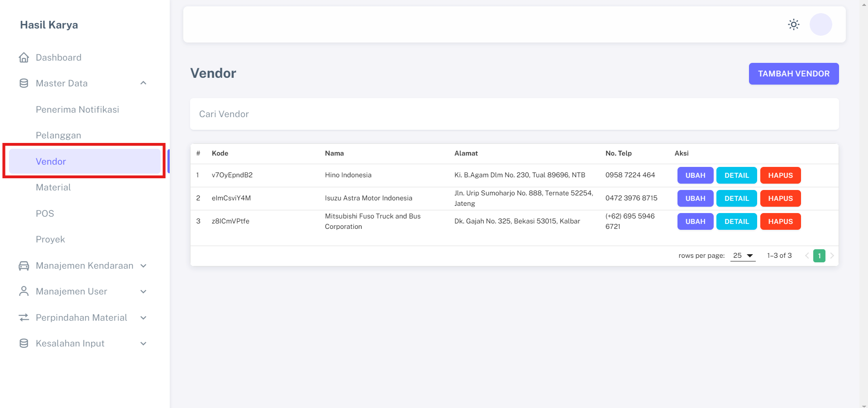Focus the Cari Vendor search field
868x408 pixels.
click(x=514, y=114)
